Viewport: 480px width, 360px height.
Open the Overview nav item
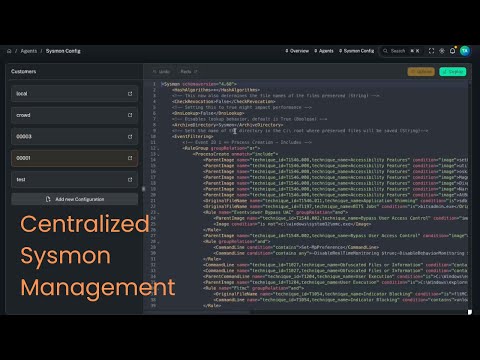coord(297,51)
